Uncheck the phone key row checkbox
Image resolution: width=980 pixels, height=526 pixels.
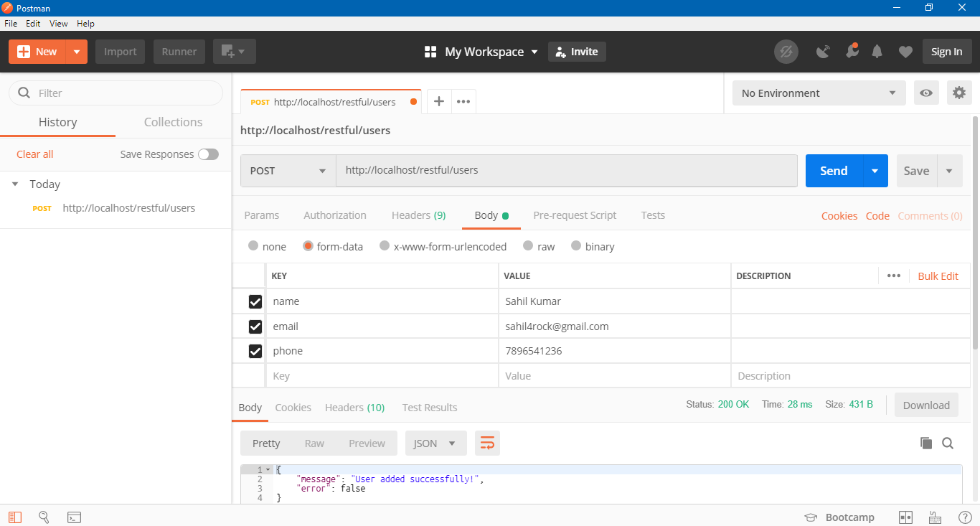[x=256, y=351]
